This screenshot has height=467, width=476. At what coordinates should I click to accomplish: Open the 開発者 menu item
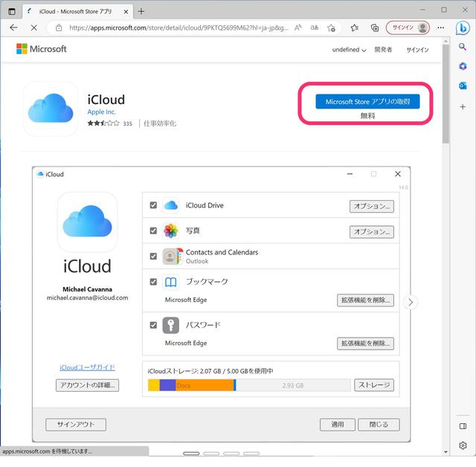pos(383,50)
